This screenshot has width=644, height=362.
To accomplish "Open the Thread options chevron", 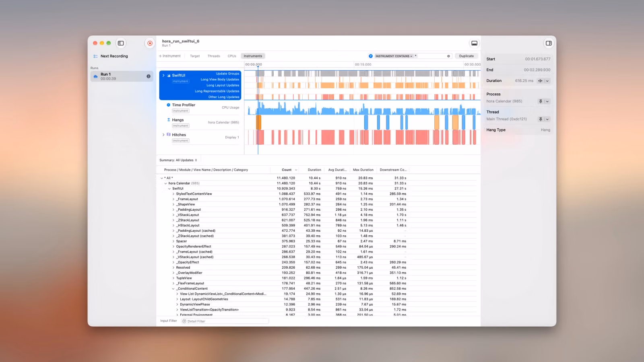I will point(547,119).
